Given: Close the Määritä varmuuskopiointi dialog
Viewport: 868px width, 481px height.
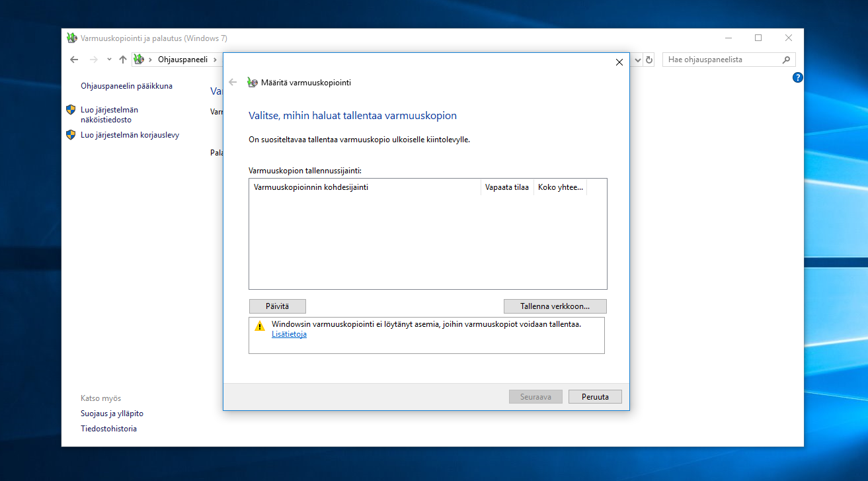Looking at the screenshot, I should tap(619, 62).
